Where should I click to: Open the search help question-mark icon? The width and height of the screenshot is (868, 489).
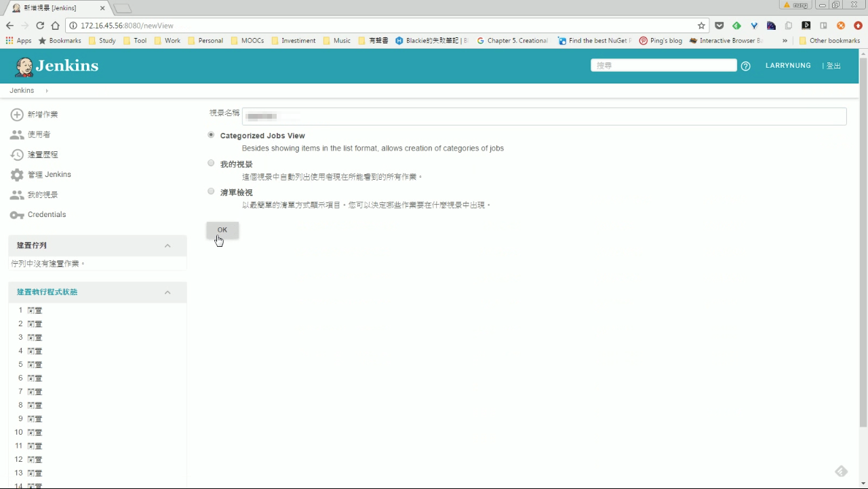click(x=746, y=66)
